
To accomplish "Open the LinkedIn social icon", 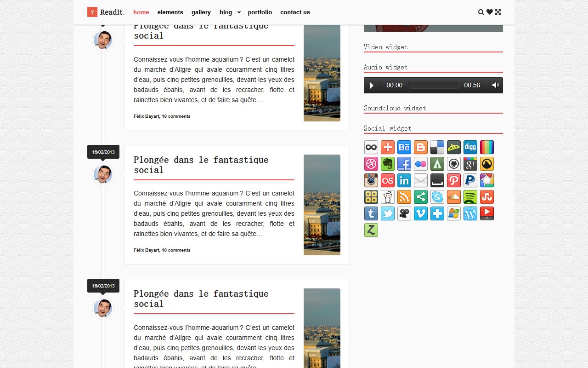I will (404, 180).
